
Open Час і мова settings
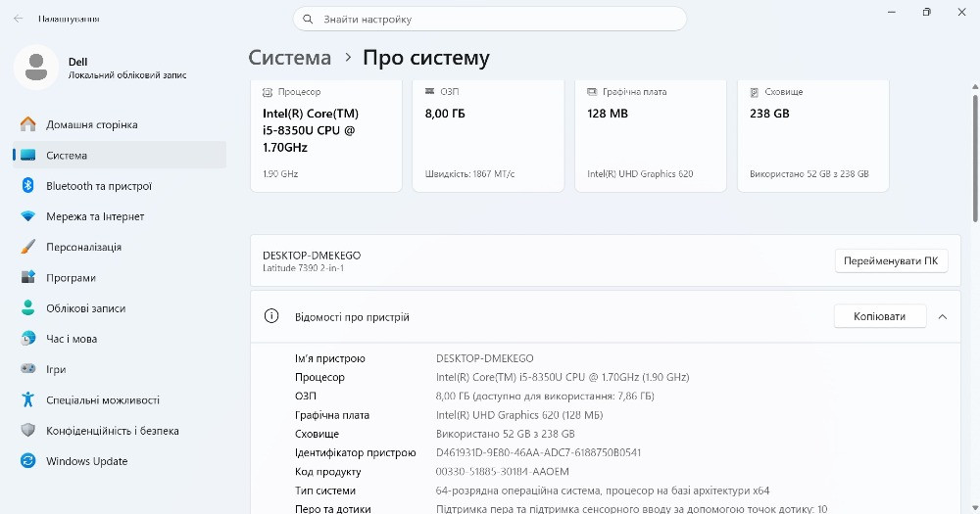point(120,339)
